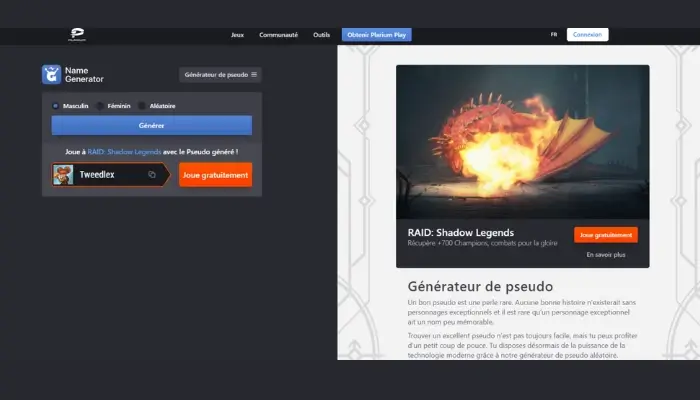Click the Plarium logo in header
The image size is (700, 400).
pyautogui.click(x=77, y=35)
